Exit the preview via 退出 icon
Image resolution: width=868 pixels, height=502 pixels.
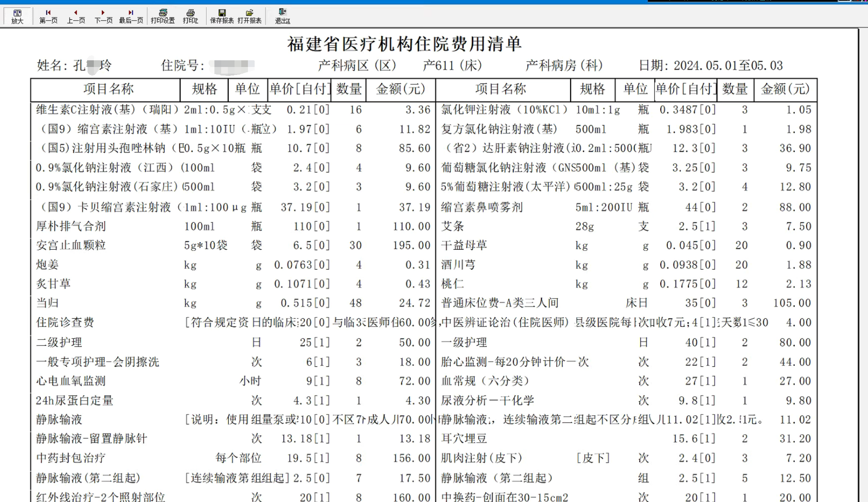(282, 16)
